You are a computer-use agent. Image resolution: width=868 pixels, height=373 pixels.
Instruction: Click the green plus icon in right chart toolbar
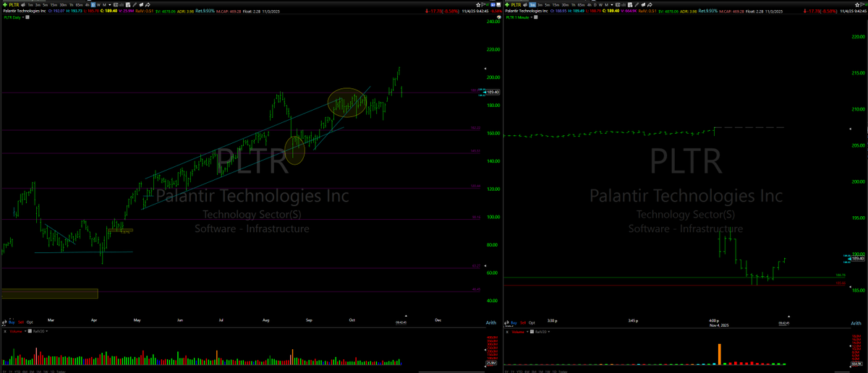tap(507, 4)
